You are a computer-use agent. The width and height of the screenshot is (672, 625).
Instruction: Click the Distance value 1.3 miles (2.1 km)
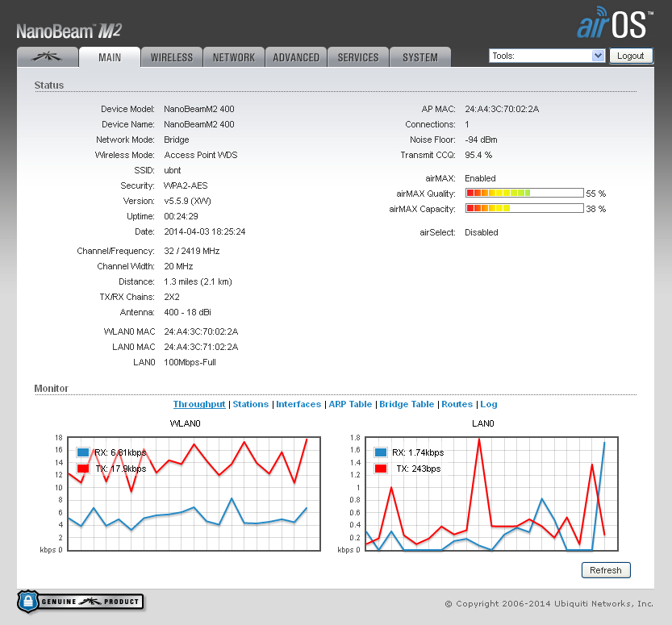pyautogui.click(x=198, y=282)
